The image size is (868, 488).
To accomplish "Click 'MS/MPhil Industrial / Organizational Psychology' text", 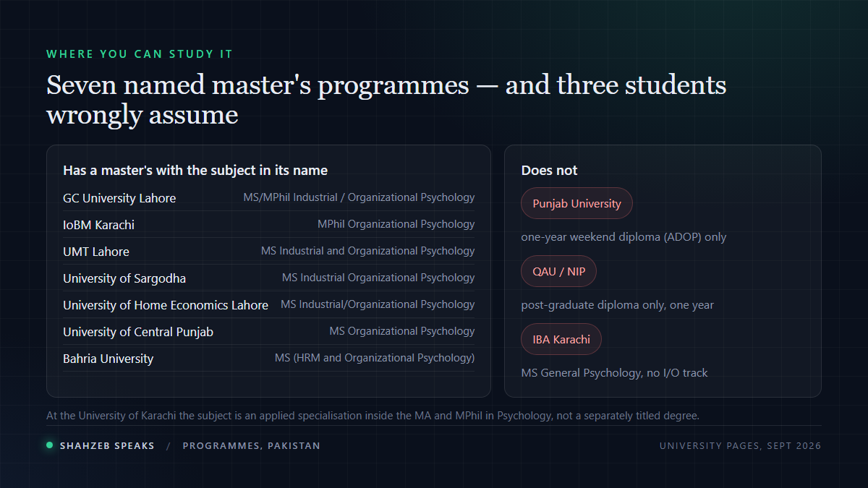I will [359, 197].
